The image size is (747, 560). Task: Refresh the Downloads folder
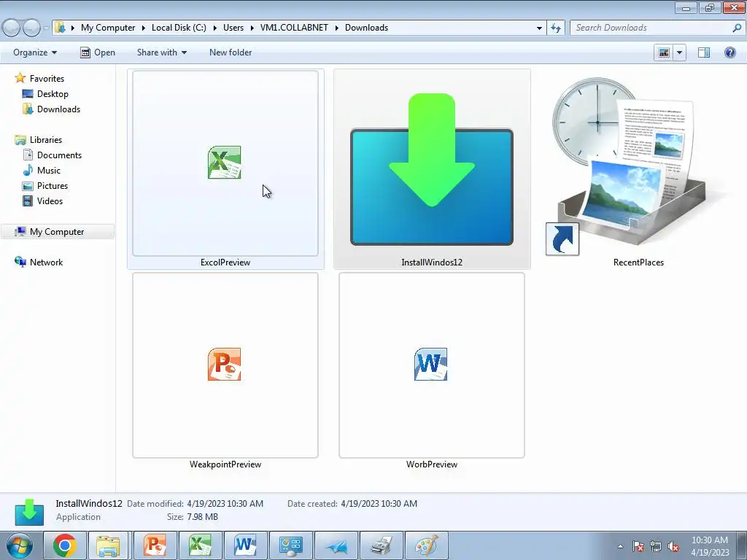(x=555, y=28)
